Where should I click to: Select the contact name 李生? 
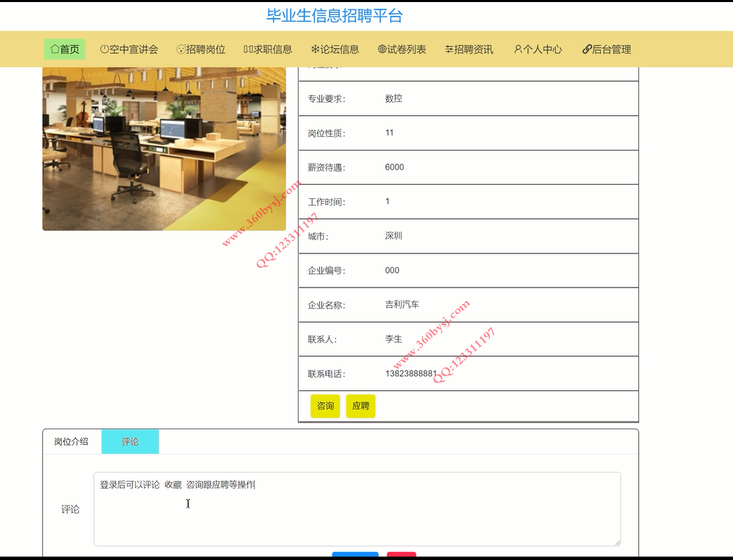(393, 339)
